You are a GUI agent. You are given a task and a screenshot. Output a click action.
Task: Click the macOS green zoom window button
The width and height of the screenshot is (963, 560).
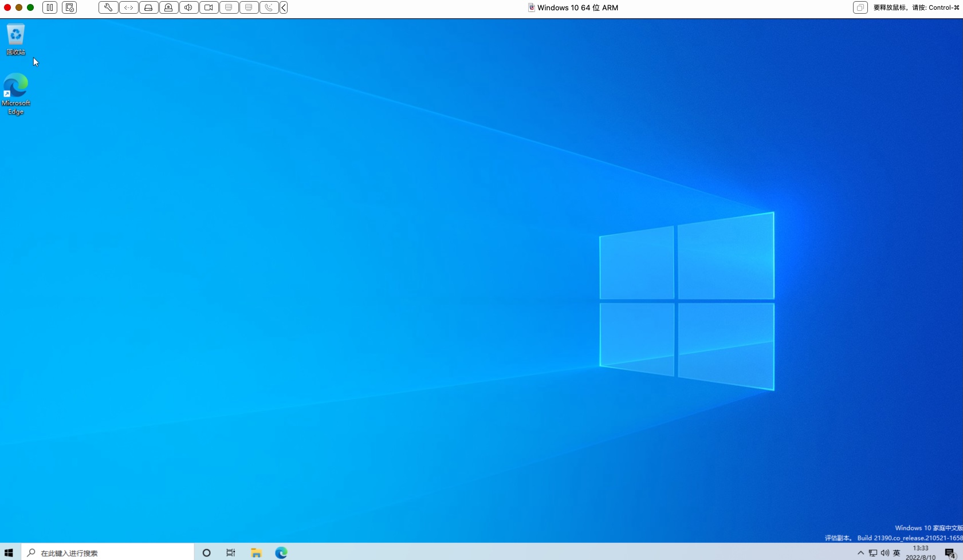(x=30, y=7)
